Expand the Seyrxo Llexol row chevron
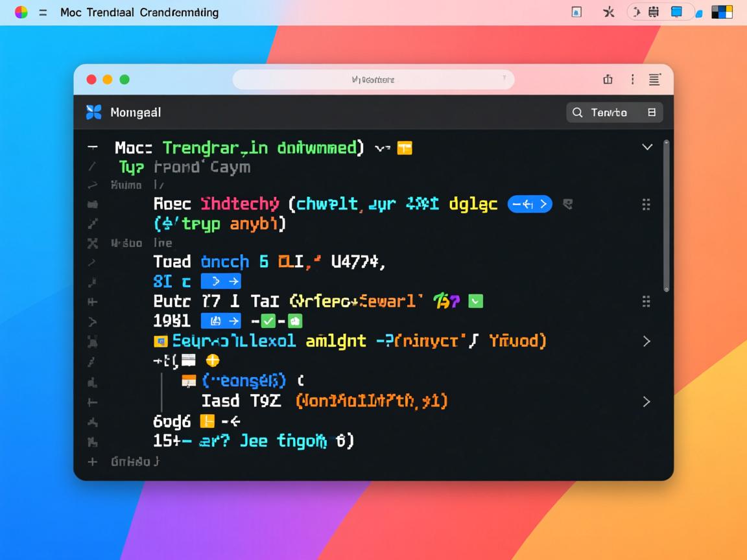The width and height of the screenshot is (747, 560). [x=646, y=341]
